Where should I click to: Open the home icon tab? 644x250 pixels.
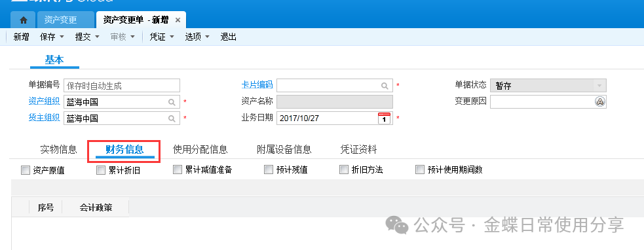pyautogui.click(x=24, y=20)
